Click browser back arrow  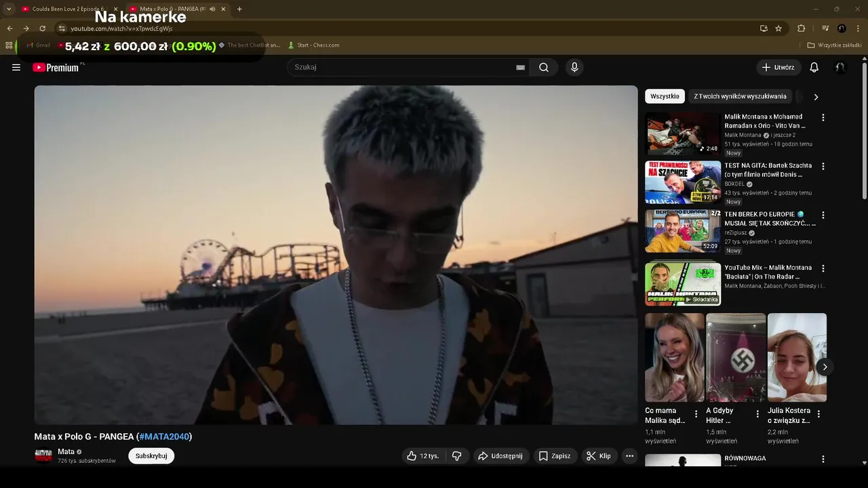click(9, 28)
